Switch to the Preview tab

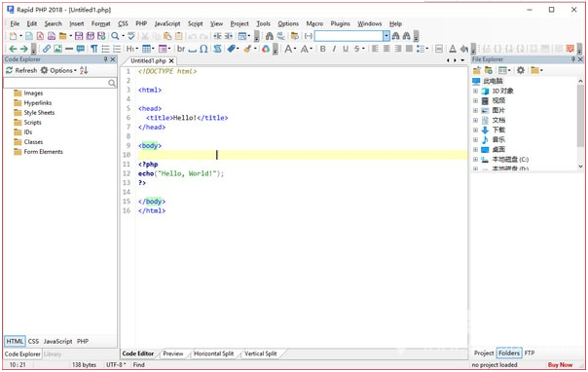coord(173,353)
